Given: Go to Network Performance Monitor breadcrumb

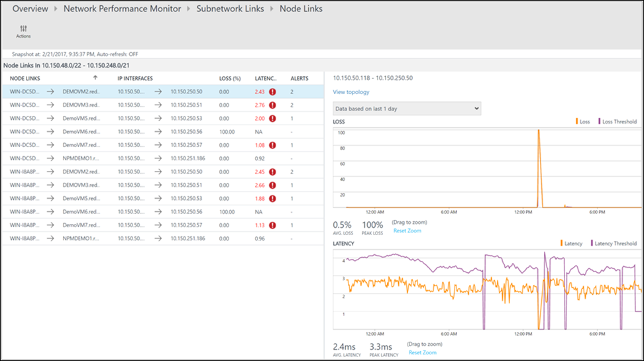Looking at the screenshot, I should (x=122, y=9).
